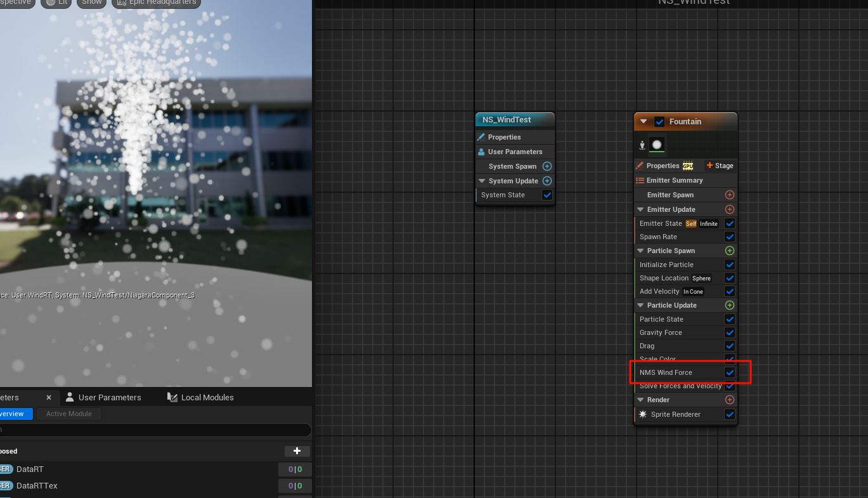The height and width of the screenshot is (498, 868).
Task: Click the Fountain emitter sprite thumbnail icon
Action: (657, 145)
